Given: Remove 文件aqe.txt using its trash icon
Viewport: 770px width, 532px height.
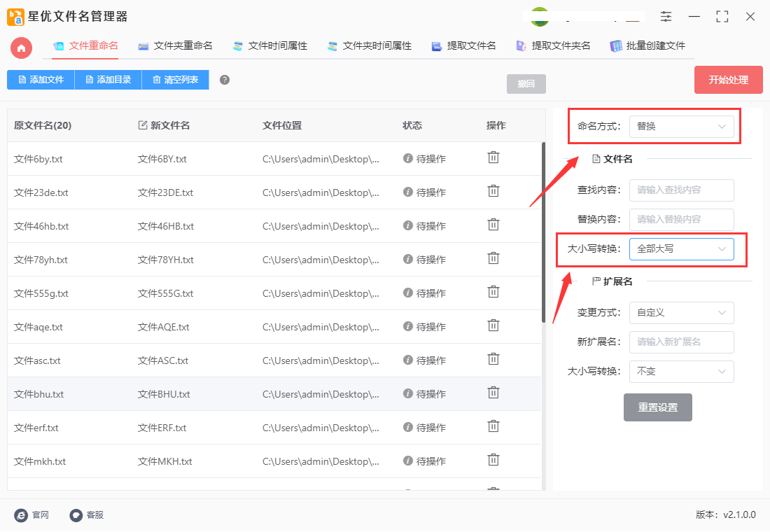Looking at the screenshot, I should pyautogui.click(x=493, y=325).
